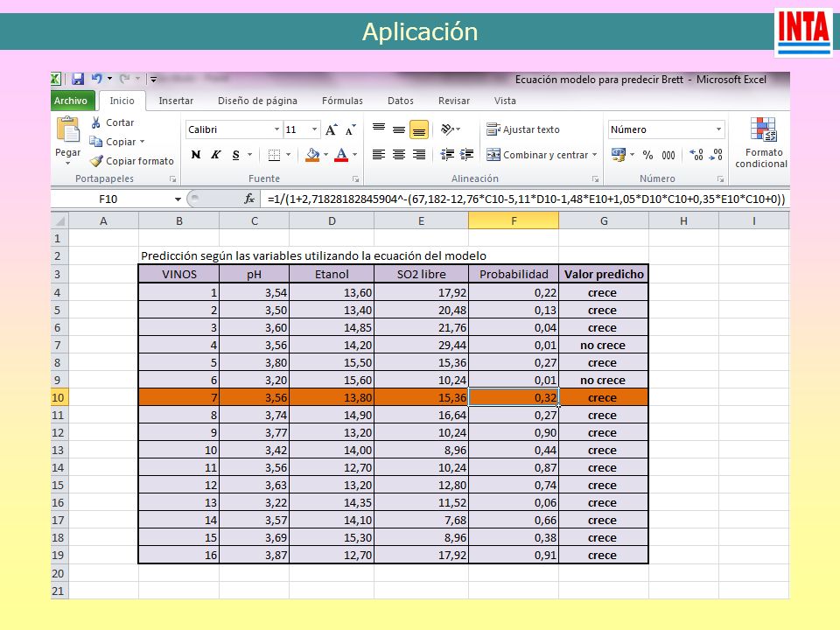Click the Copiar button

pos(112,142)
